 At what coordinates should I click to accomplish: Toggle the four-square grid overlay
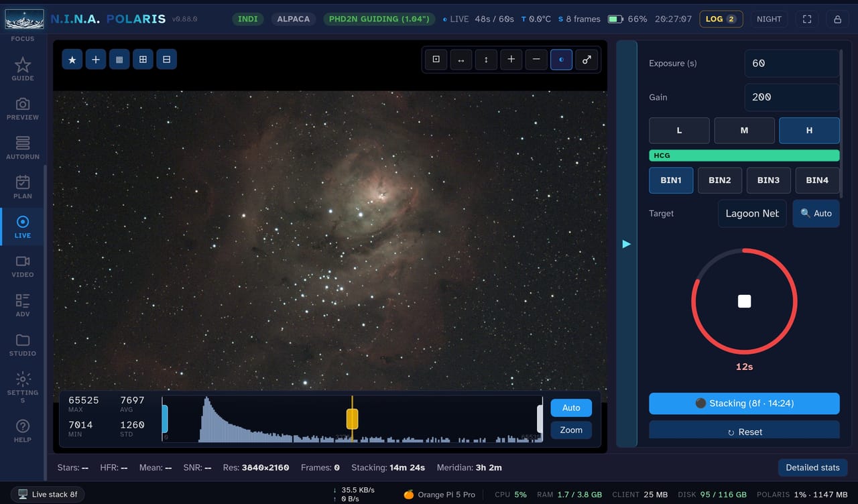tap(143, 60)
